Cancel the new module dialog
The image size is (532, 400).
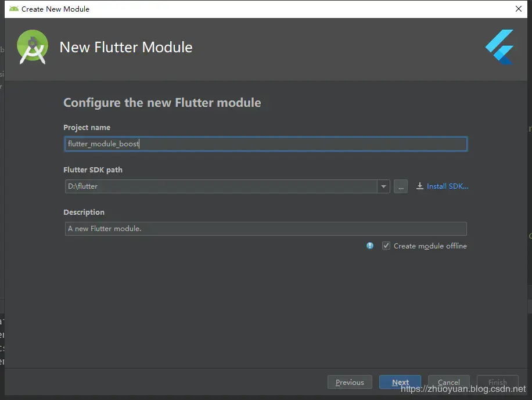(x=448, y=383)
